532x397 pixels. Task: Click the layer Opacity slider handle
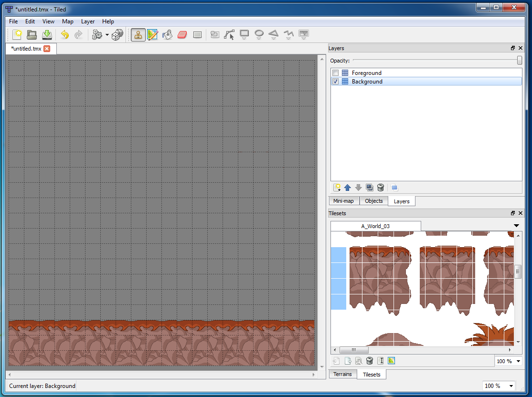coord(519,60)
